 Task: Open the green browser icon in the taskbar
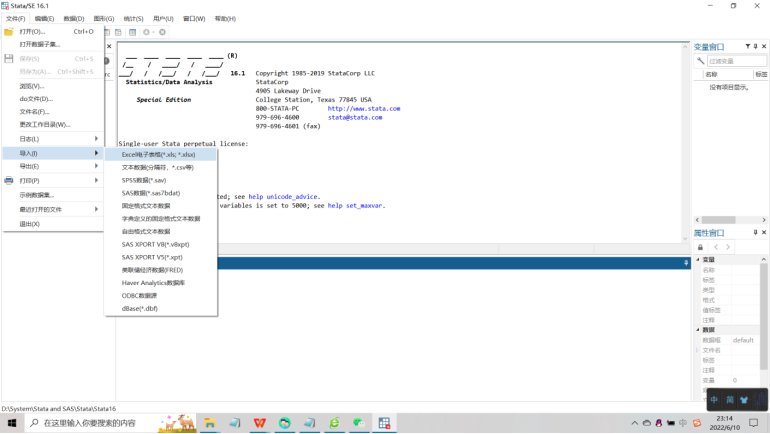[334, 423]
